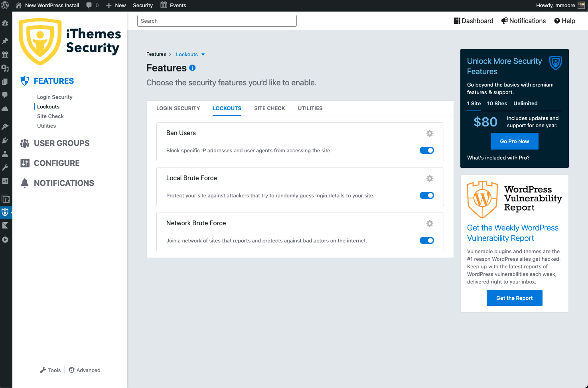The image size is (588, 388).
Task: Open Plugins via the plug sidebar icon
Action: tap(5, 140)
